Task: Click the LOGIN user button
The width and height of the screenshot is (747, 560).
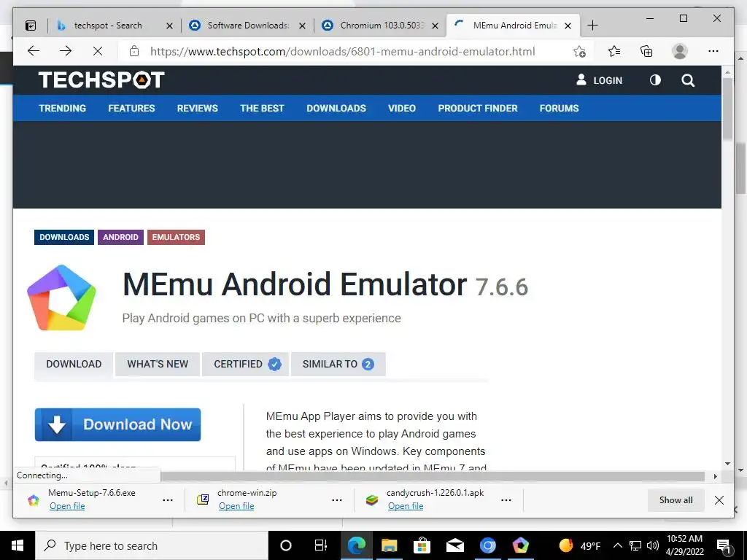Action: point(600,80)
